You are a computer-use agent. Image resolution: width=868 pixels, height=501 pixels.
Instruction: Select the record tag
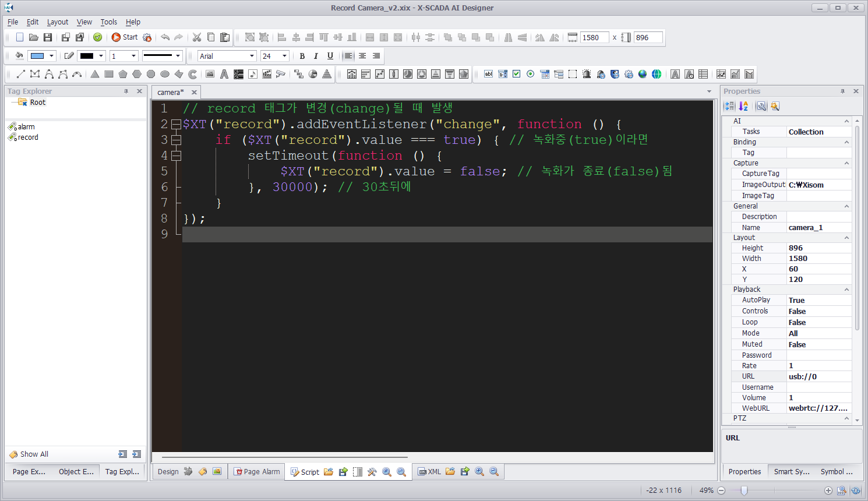(x=28, y=137)
